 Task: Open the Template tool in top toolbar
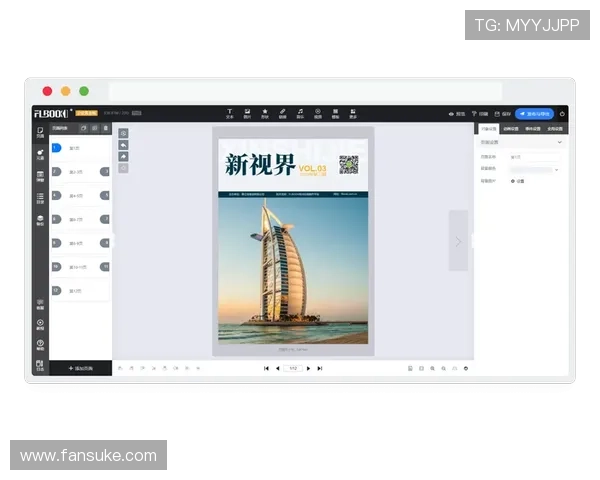(x=335, y=114)
